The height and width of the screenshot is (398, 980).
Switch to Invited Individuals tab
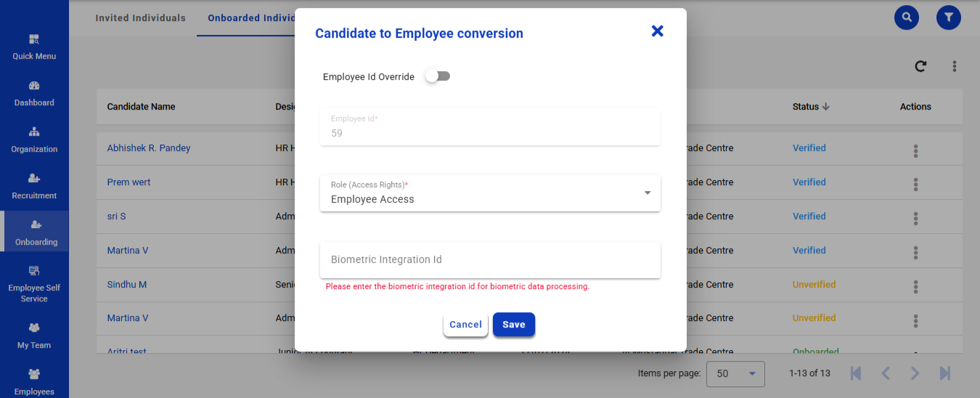140,18
